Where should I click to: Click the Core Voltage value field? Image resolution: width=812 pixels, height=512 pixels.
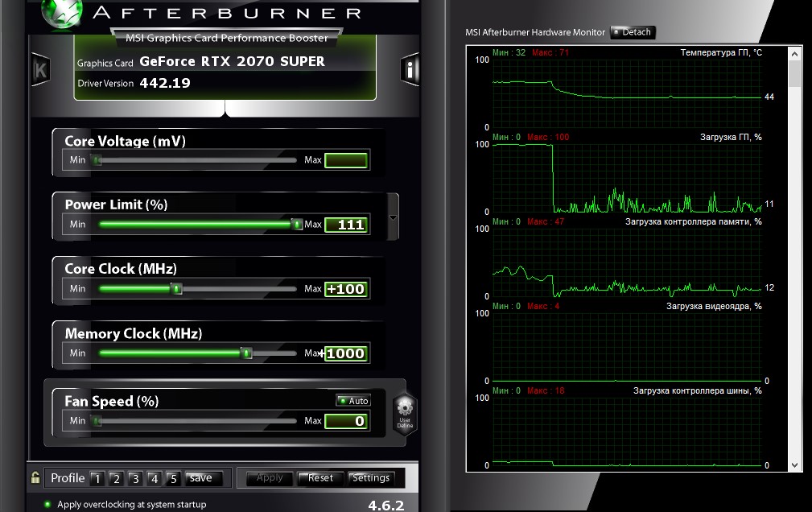tap(346, 160)
